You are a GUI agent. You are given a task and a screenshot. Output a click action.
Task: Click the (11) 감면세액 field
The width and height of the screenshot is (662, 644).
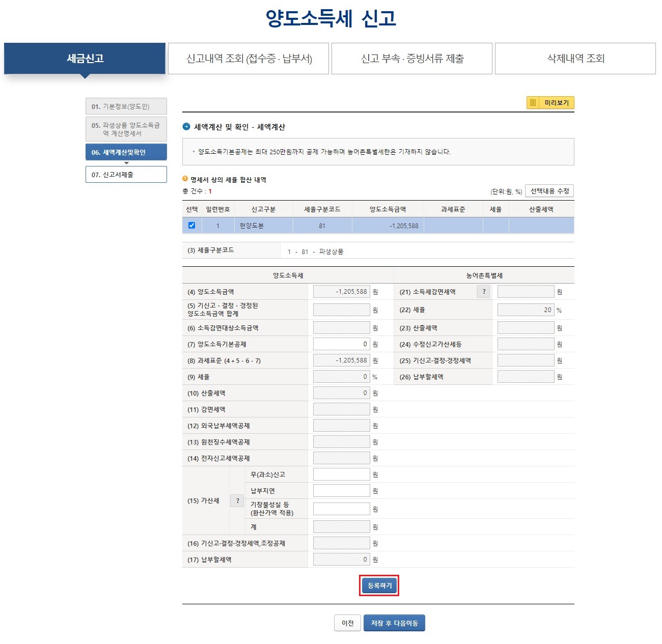click(x=341, y=409)
